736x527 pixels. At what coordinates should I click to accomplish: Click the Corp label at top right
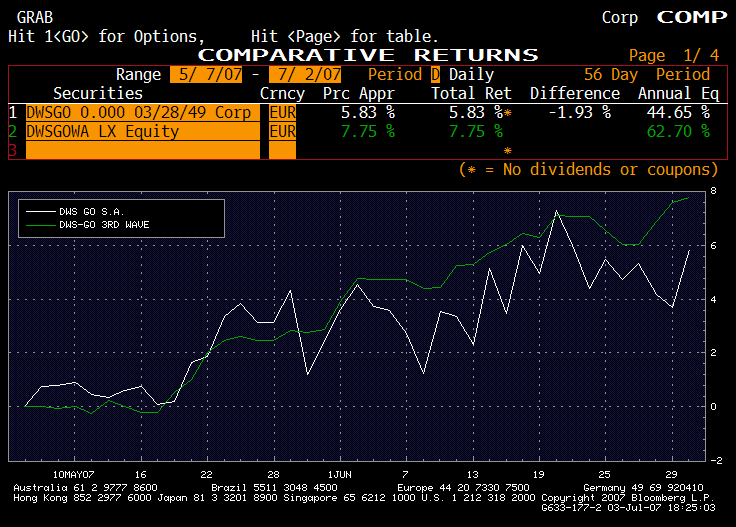click(620, 18)
